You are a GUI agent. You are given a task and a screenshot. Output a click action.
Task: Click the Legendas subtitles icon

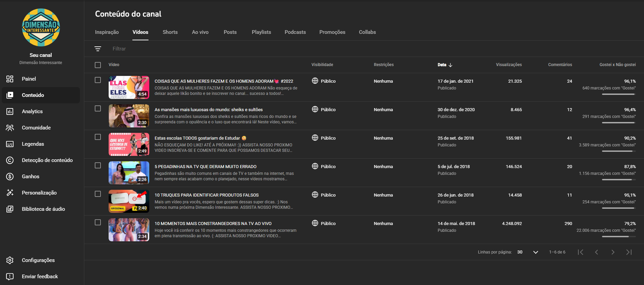(10, 144)
